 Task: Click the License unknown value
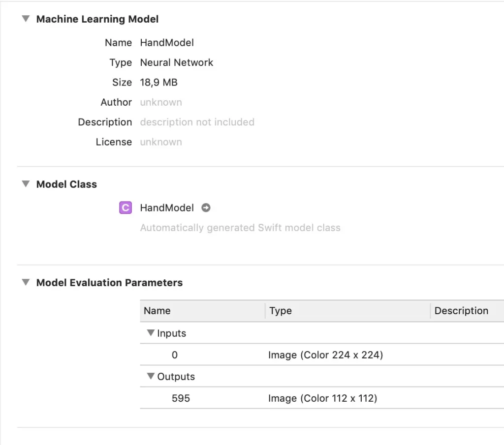pyautogui.click(x=161, y=142)
